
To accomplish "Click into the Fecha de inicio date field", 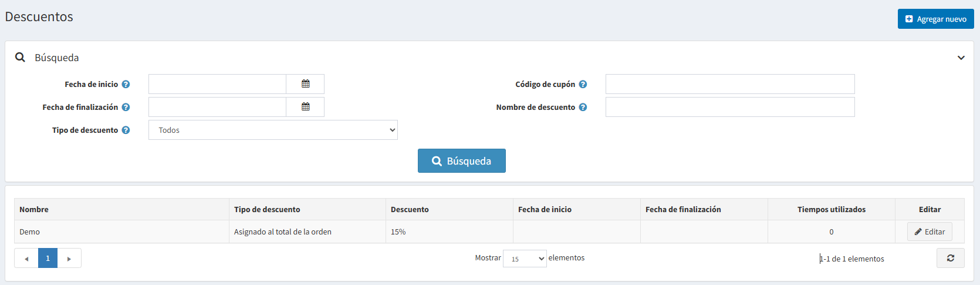I will [217, 84].
